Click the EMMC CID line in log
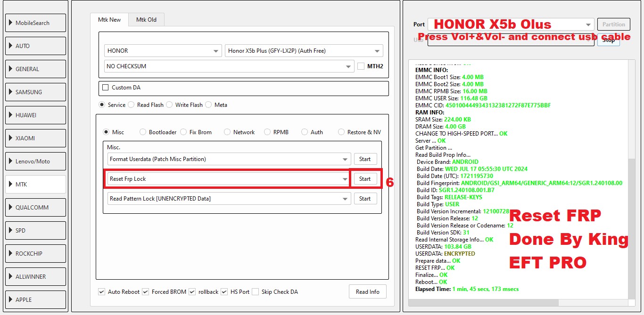The height and width of the screenshot is (315, 644). (483, 105)
